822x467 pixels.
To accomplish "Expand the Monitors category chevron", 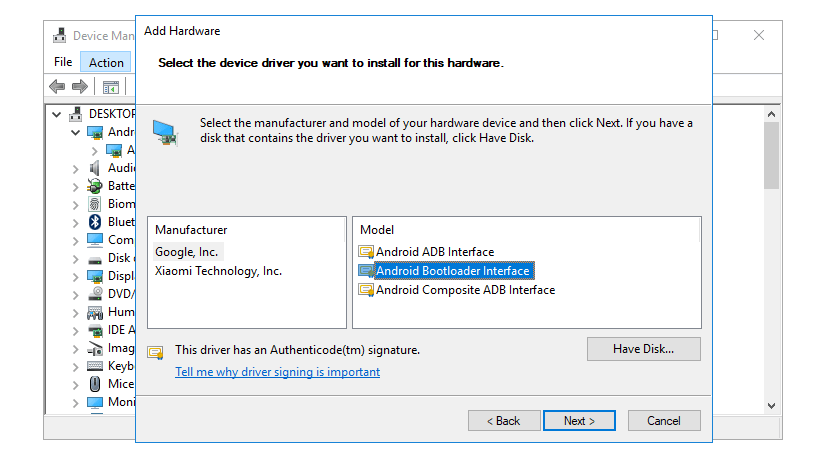I will (x=75, y=403).
